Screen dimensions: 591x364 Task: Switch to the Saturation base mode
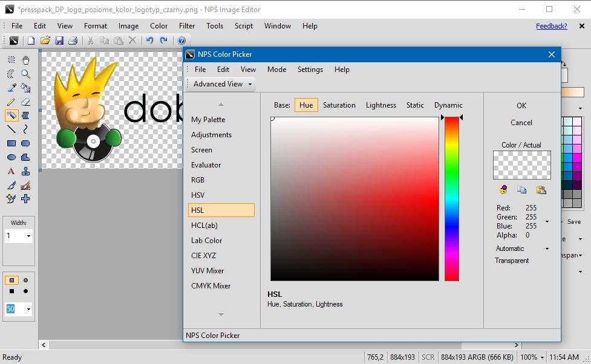point(339,105)
